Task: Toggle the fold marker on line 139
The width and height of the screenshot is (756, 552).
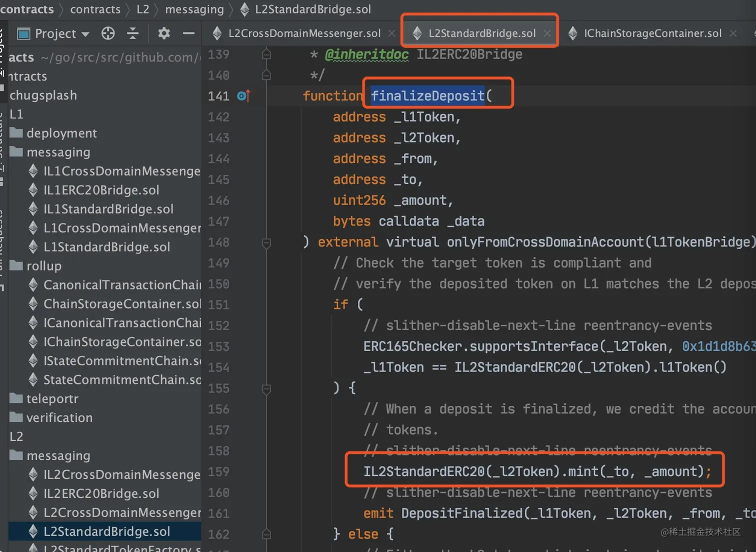Action: tap(266, 54)
